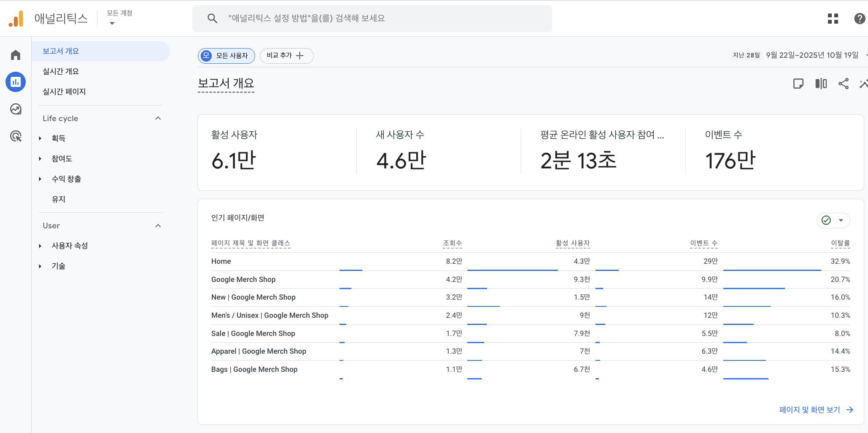Click the Home row in table

pyautogui.click(x=531, y=261)
